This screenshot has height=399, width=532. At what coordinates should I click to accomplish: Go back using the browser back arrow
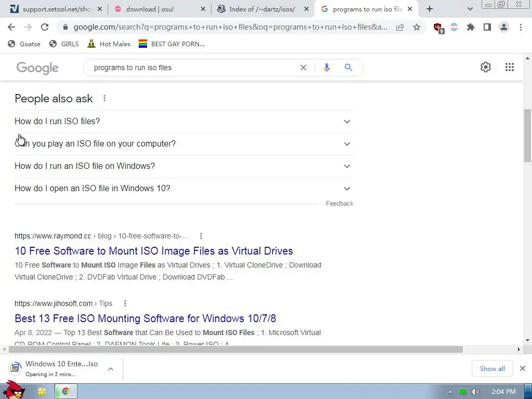[11, 27]
